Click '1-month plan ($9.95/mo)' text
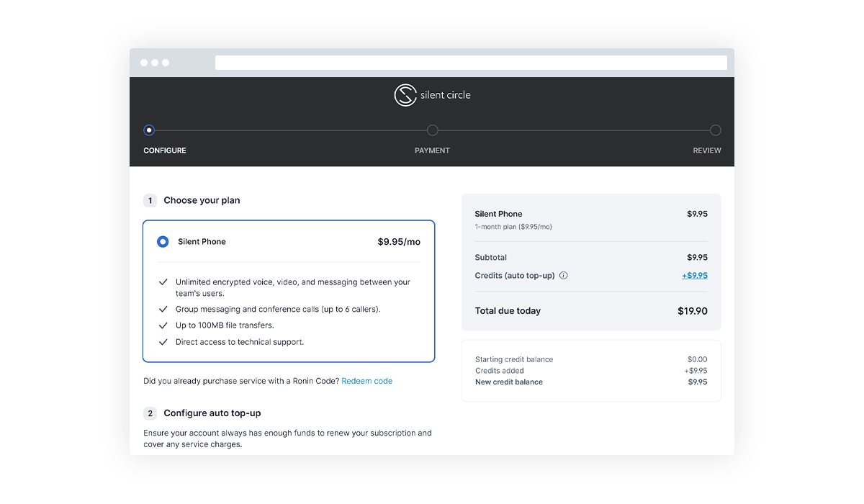Viewport: 864px width, 504px height. click(x=513, y=227)
